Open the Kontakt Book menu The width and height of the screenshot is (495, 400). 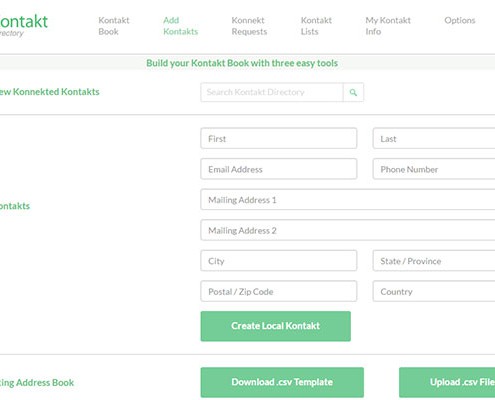click(114, 26)
